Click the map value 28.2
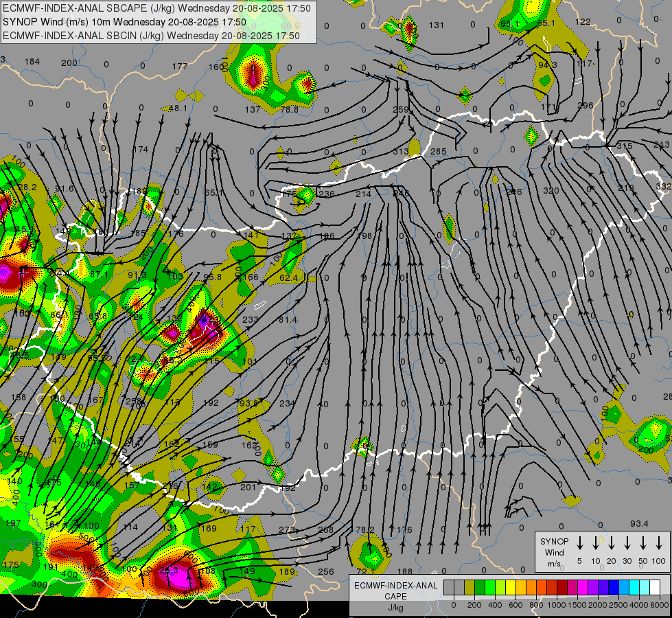The height and width of the screenshot is (618, 672). pos(27,187)
